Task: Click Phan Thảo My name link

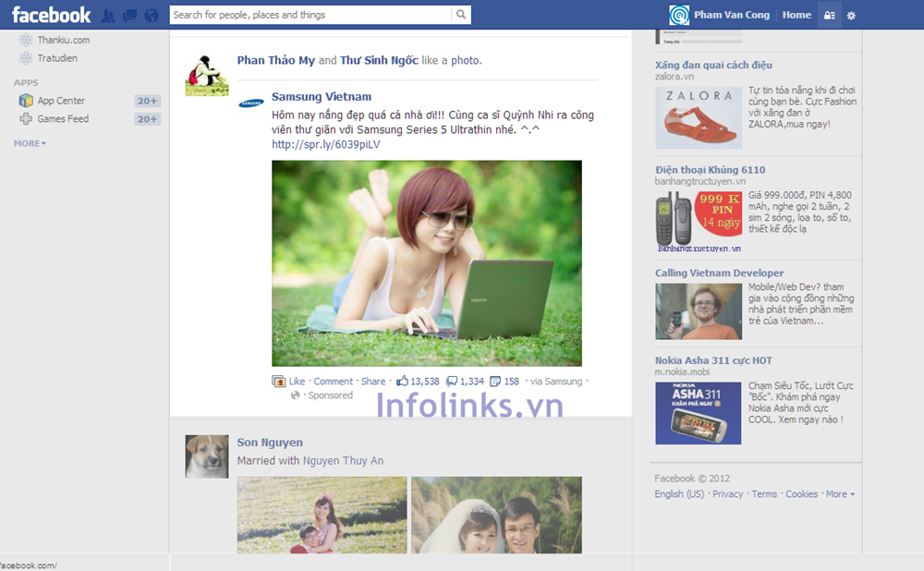Action: (x=275, y=60)
